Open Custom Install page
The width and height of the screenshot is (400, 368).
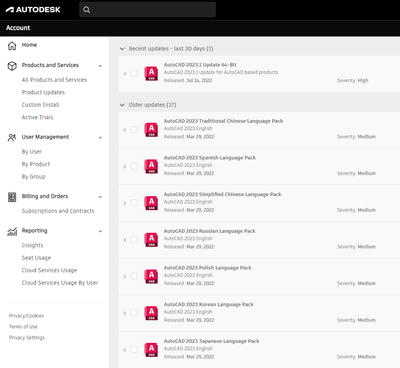(x=40, y=105)
